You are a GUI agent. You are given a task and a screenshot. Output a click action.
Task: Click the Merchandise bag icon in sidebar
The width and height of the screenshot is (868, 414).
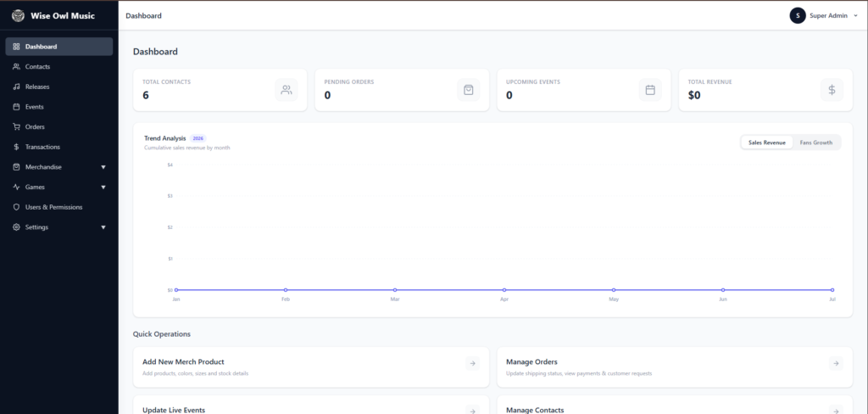click(16, 167)
